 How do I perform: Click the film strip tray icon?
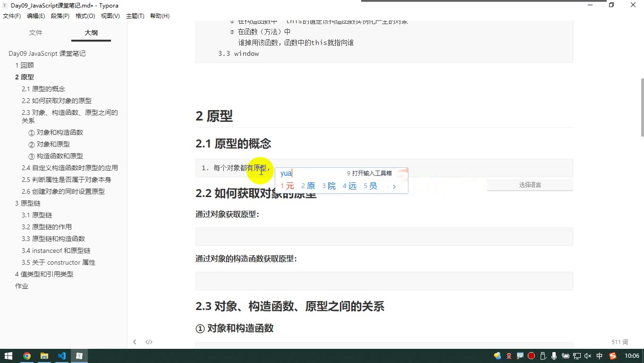tap(508, 356)
